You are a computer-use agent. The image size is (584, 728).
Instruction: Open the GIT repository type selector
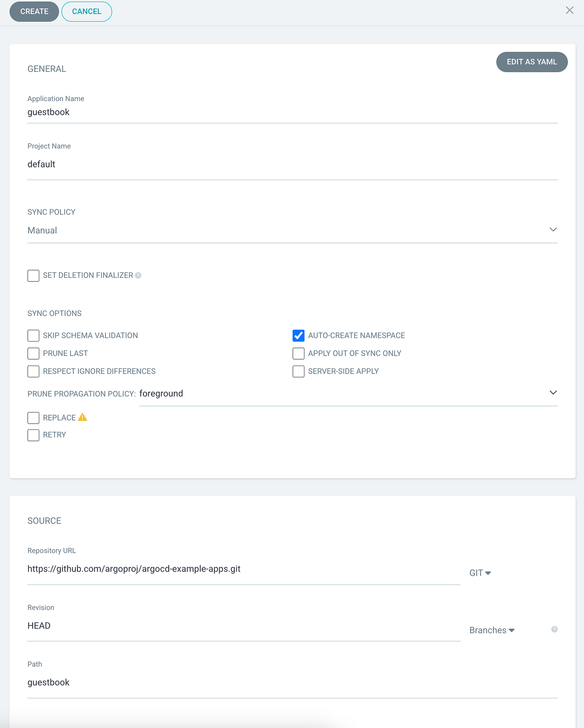[x=480, y=572]
